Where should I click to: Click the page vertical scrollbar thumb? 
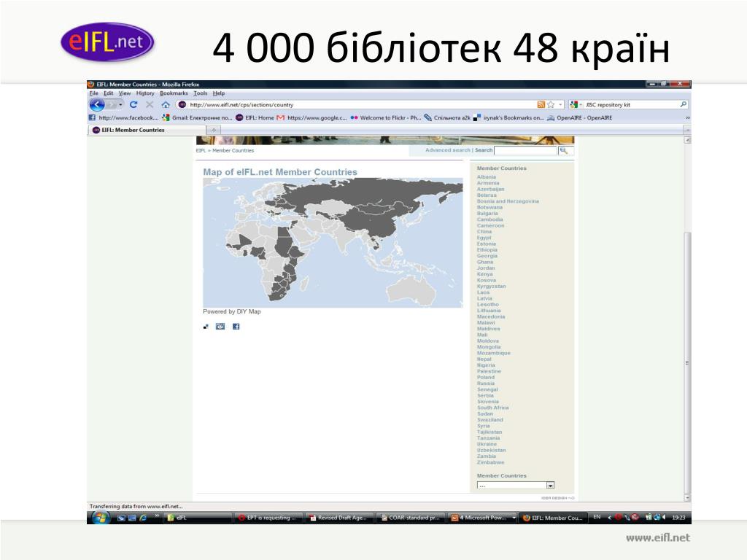pos(687,362)
